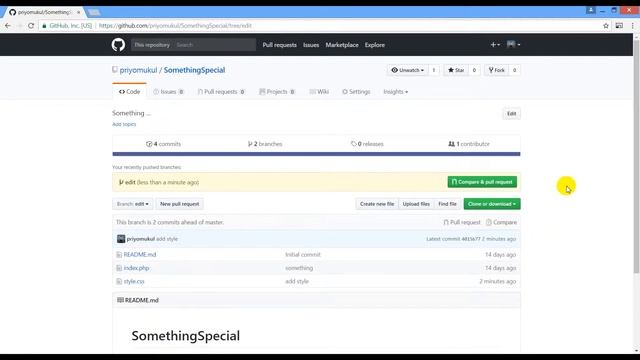Open the Clone or download dropdown

tap(492, 204)
